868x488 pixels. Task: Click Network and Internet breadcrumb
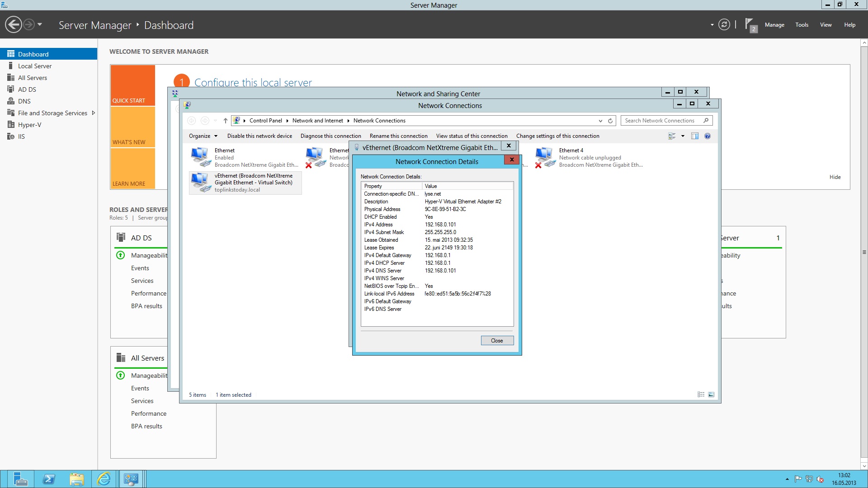click(317, 121)
